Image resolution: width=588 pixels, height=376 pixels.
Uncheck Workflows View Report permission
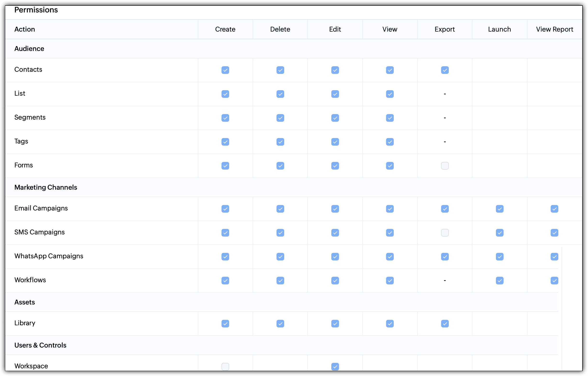tap(554, 281)
